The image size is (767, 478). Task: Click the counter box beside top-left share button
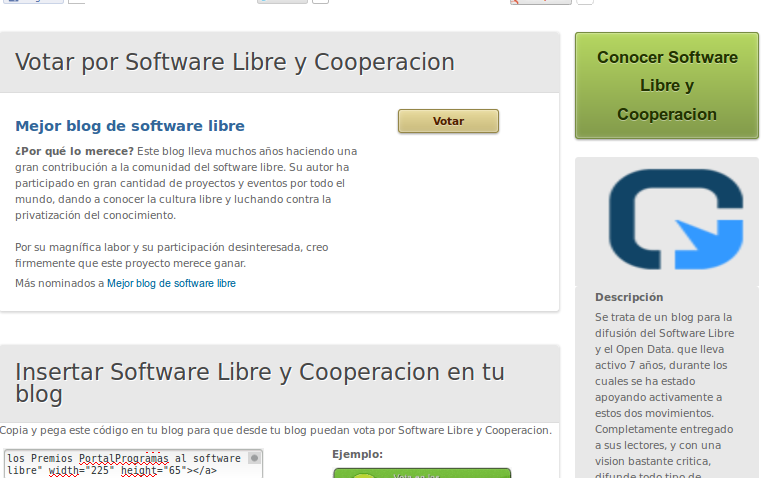(76, 1)
